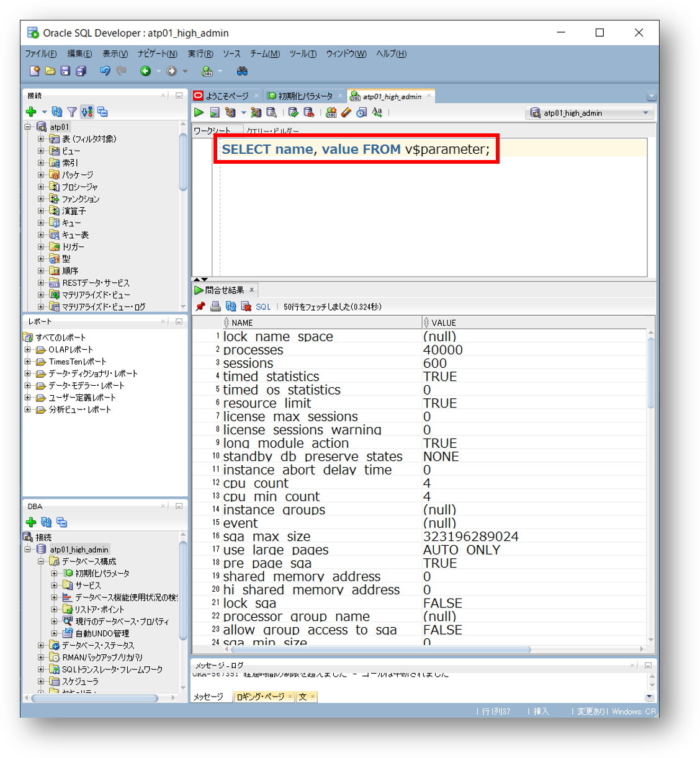The height and width of the screenshot is (758, 700).
Task: Open the atp01_high_admin connection dropdown
Action: click(x=645, y=113)
